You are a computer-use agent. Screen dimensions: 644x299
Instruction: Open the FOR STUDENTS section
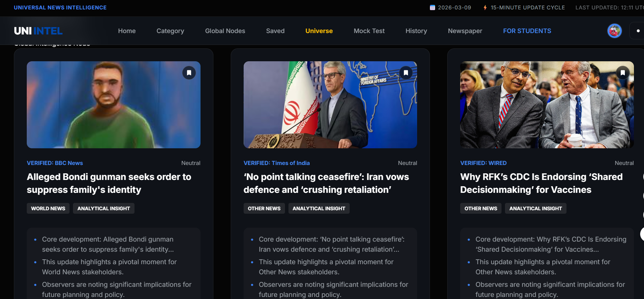[527, 31]
